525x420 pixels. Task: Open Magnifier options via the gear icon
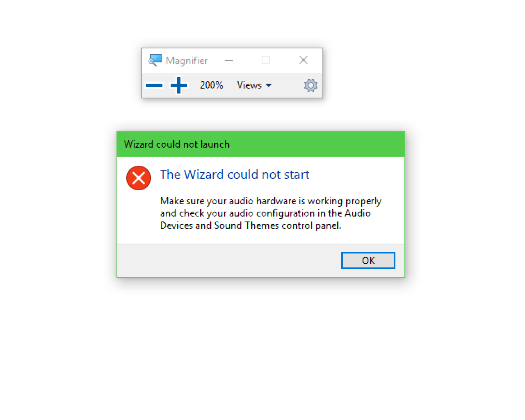point(311,85)
